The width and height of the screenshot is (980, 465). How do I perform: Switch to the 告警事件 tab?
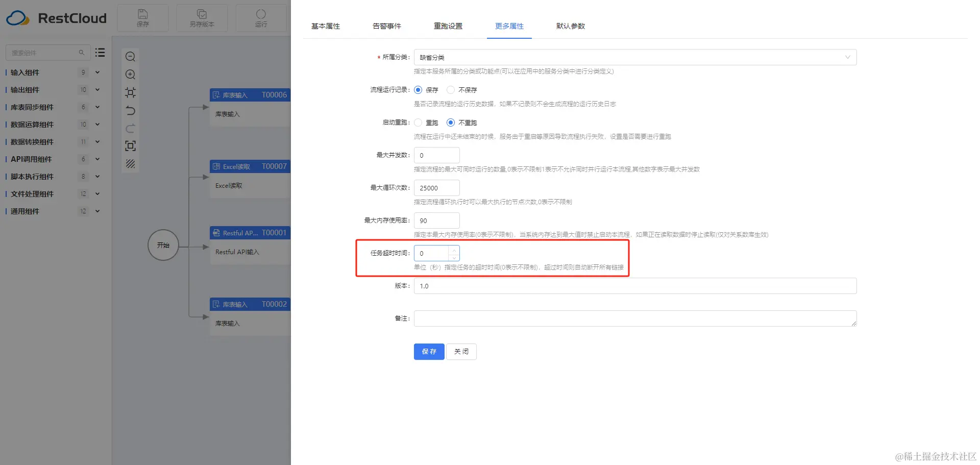387,26
